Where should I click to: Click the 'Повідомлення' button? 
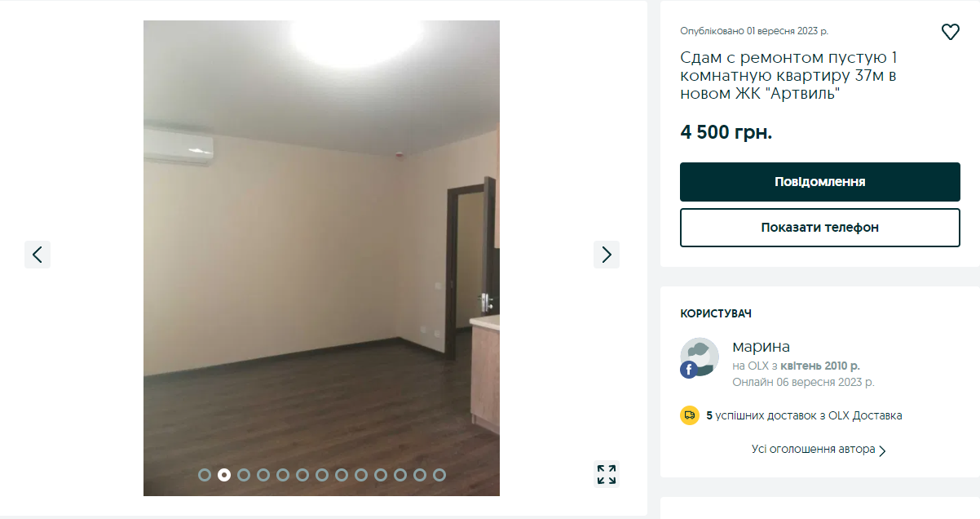coord(820,182)
